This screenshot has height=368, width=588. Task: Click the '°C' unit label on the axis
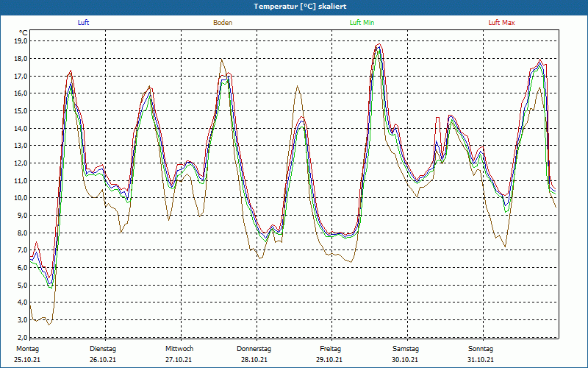click(x=24, y=33)
